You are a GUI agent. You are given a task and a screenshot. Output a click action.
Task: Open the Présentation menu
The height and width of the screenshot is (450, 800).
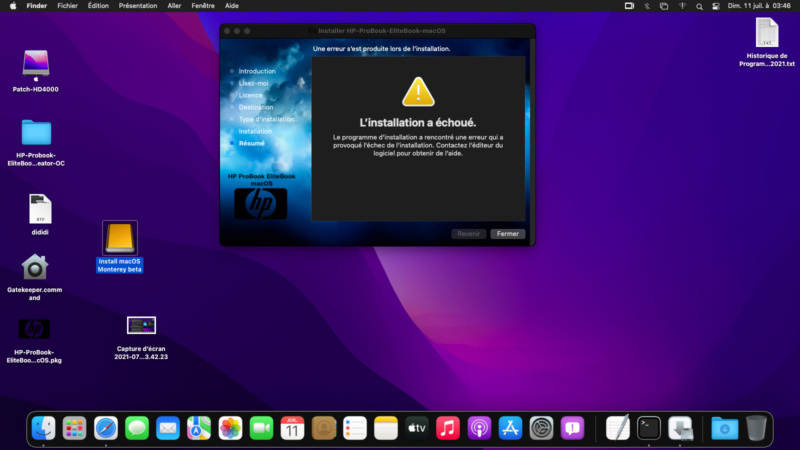[x=138, y=6]
